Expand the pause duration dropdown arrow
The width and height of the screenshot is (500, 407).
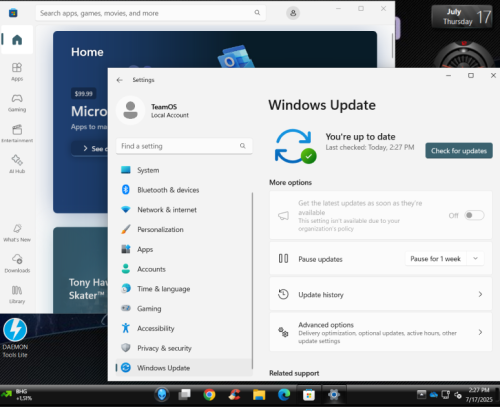(x=476, y=259)
